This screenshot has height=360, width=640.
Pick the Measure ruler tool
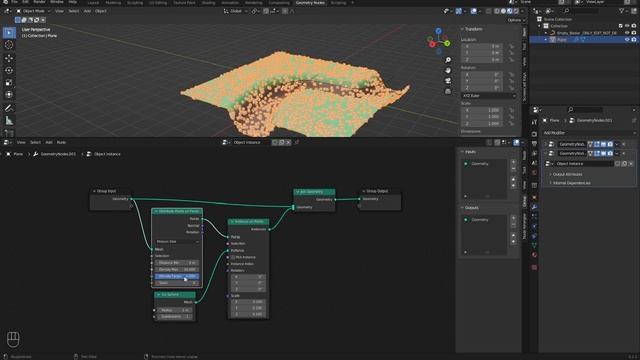9,121
